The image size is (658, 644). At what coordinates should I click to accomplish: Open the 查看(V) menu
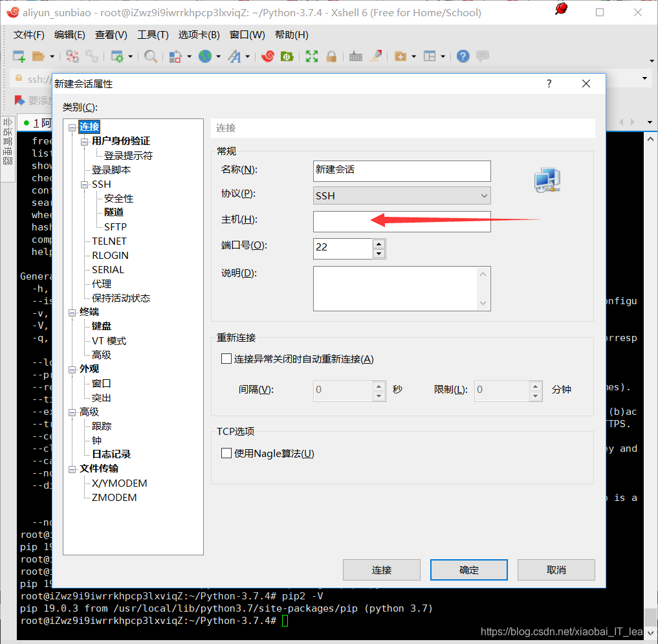point(111,35)
